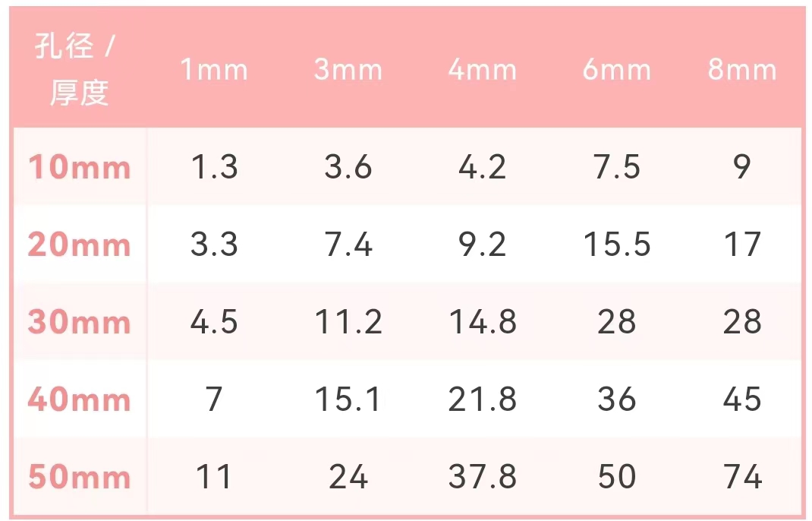Click the 30mm row label
Image resolution: width=812 pixels, height=521 pixels.
point(79,321)
